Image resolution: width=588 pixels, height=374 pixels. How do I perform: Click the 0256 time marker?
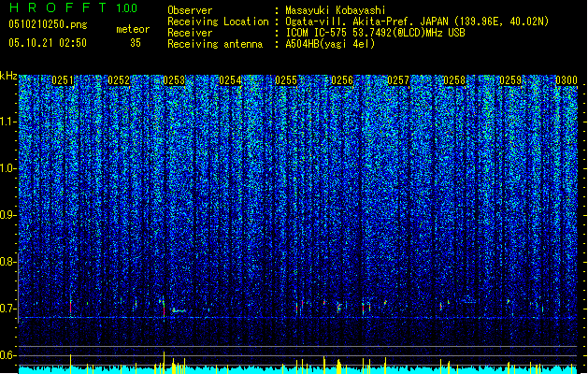coord(342,80)
